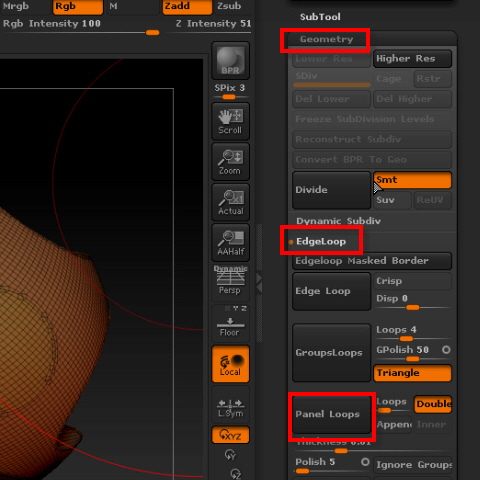Click the Divide button
This screenshot has height=480, width=480.
point(331,190)
